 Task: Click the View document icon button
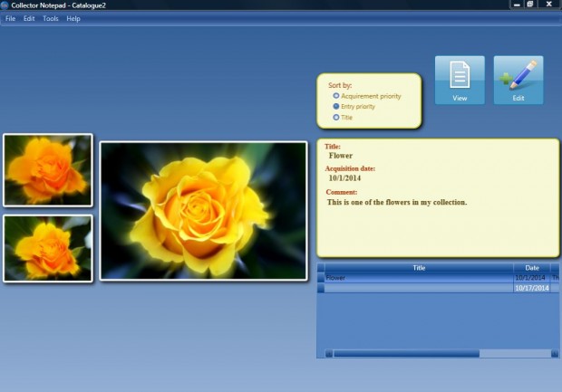coord(460,80)
